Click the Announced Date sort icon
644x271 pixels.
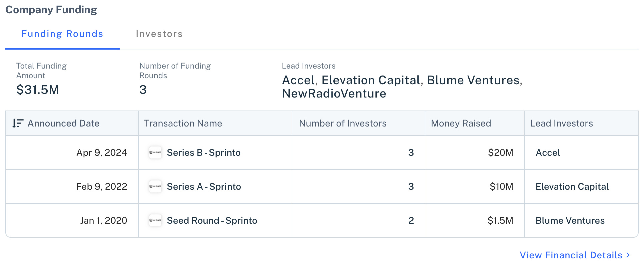coord(18,124)
